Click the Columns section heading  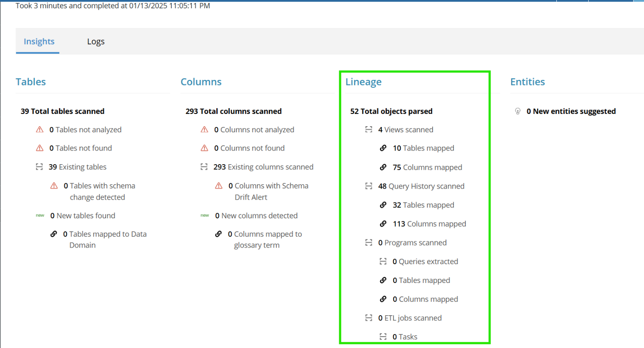click(201, 82)
